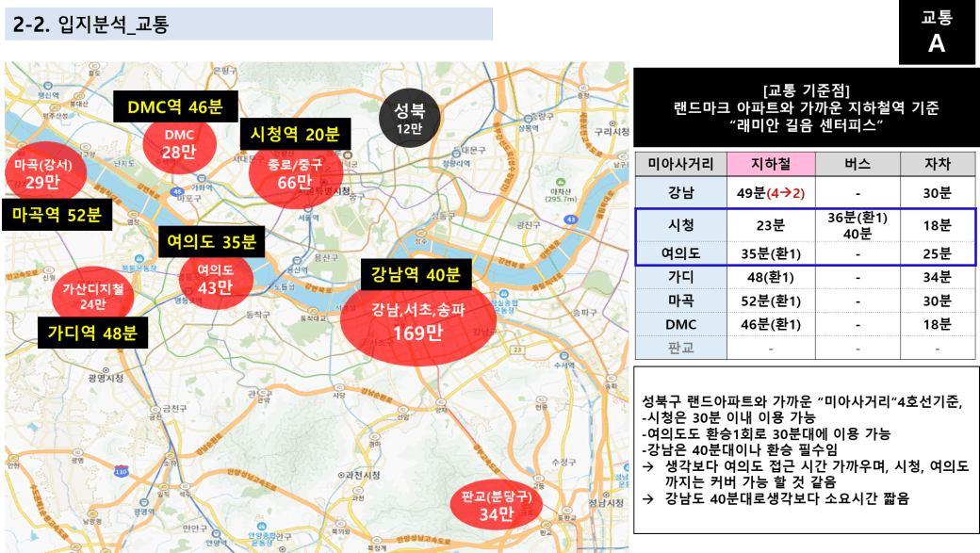This screenshot has width=980, height=553.
Task: Select the "자차" column header
Action: tap(938, 164)
